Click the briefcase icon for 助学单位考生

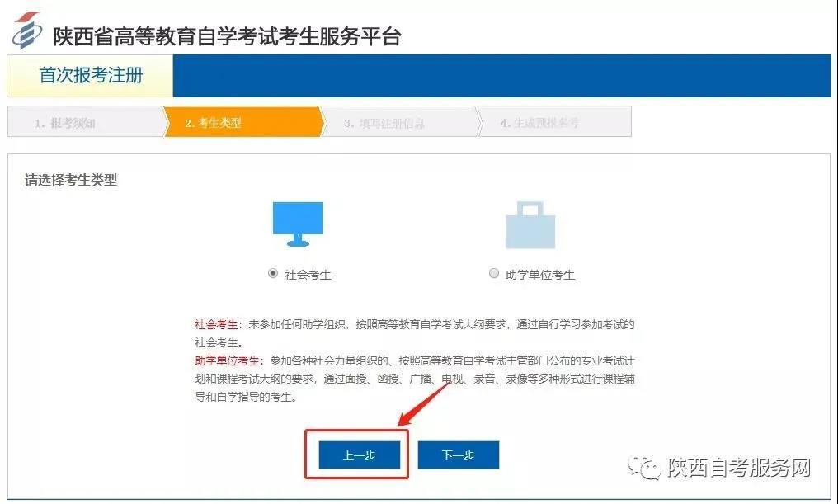(x=530, y=225)
